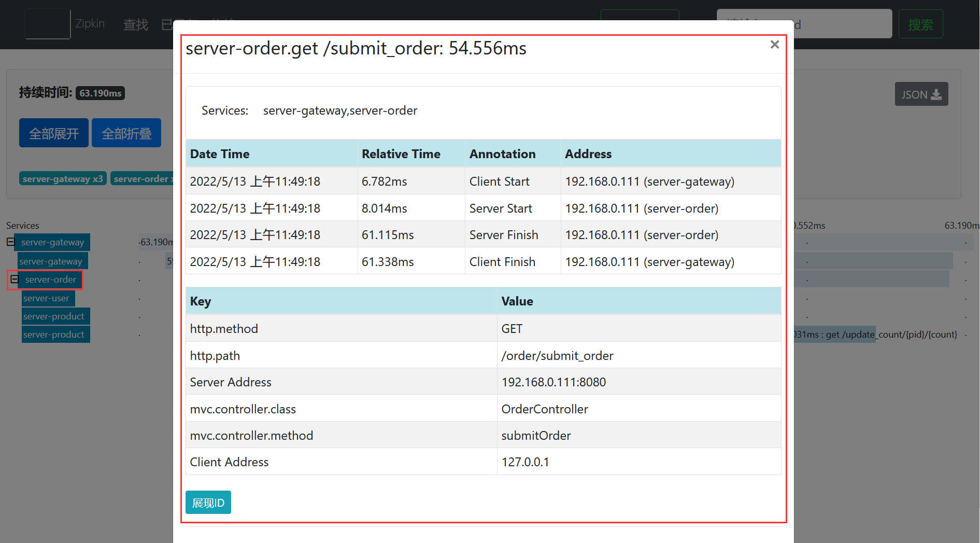Select the server-order span label
This screenshot has height=543, width=980.
(50, 280)
